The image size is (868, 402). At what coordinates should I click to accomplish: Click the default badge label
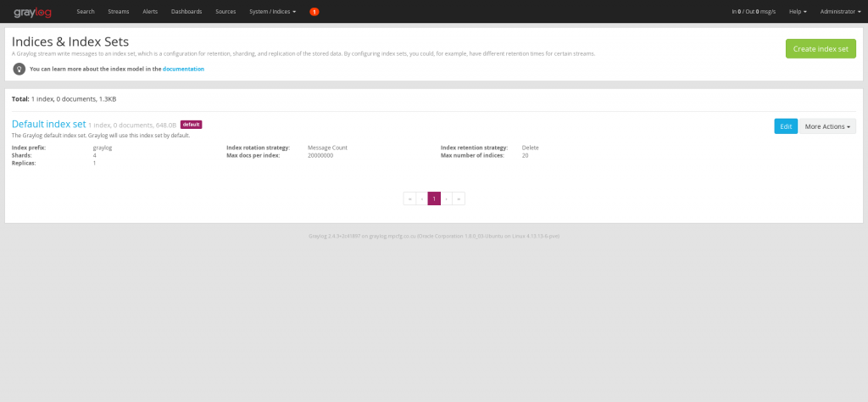(191, 125)
